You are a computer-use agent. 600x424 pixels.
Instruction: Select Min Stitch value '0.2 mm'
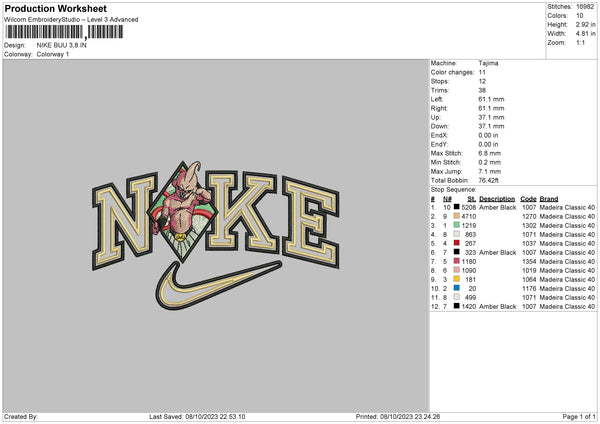[x=489, y=162]
